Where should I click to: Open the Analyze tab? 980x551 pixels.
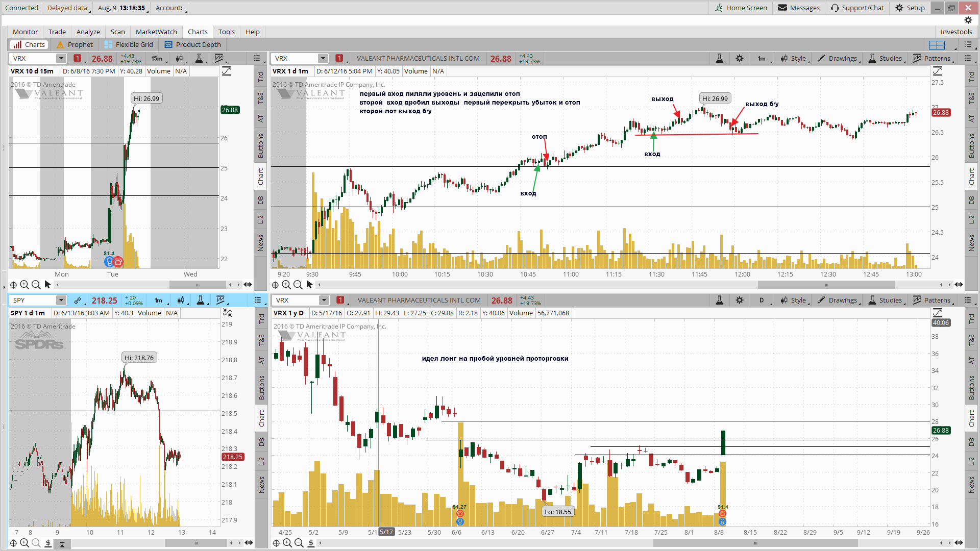(x=88, y=32)
